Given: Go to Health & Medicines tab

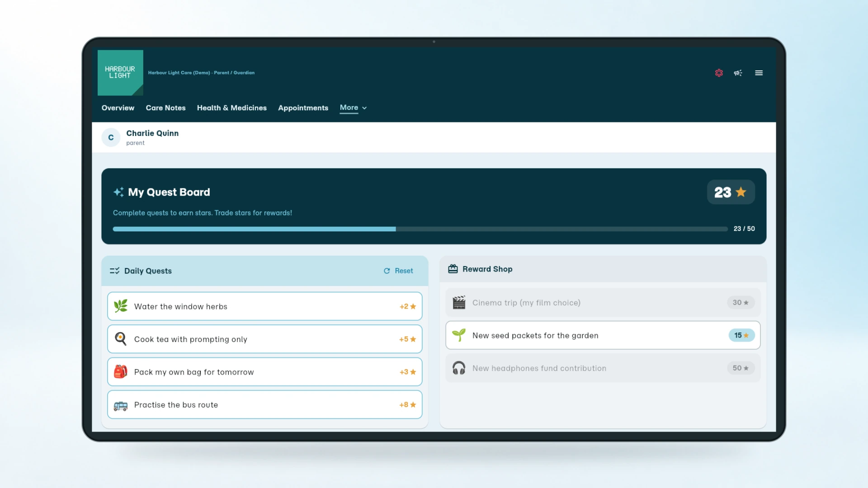Looking at the screenshot, I should point(231,108).
